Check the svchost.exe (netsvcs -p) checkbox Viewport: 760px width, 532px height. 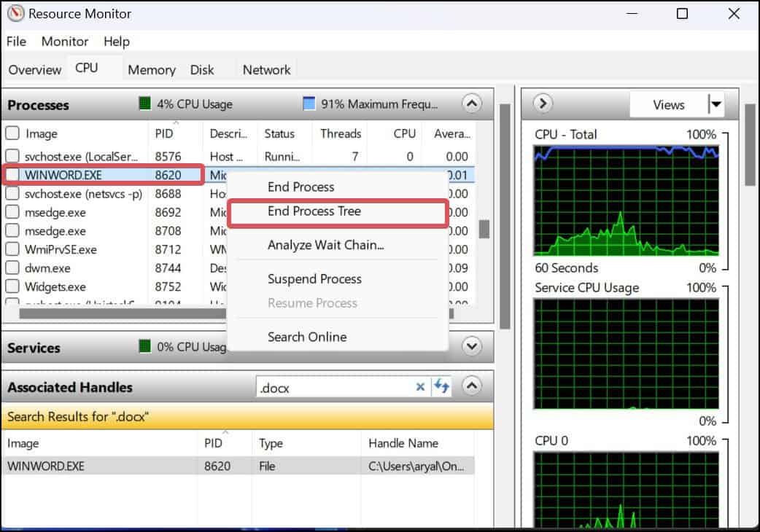(x=12, y=194)
